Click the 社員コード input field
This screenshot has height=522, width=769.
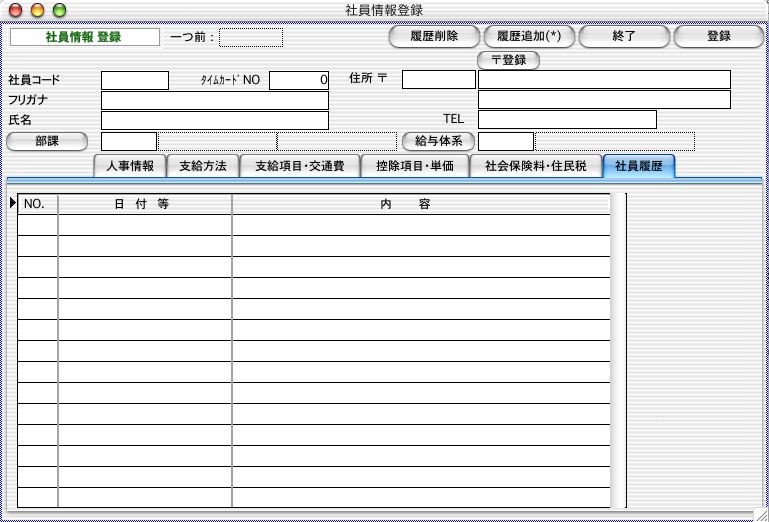(x=135, y=80)
